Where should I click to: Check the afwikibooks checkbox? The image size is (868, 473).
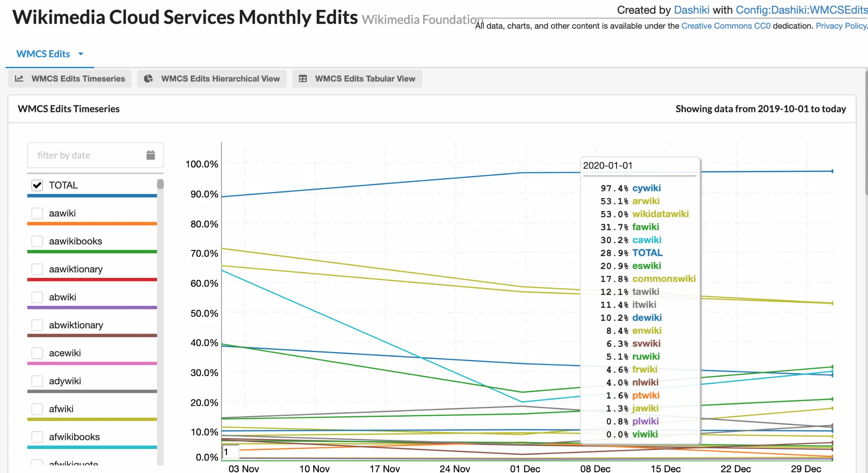coord(37,437)
